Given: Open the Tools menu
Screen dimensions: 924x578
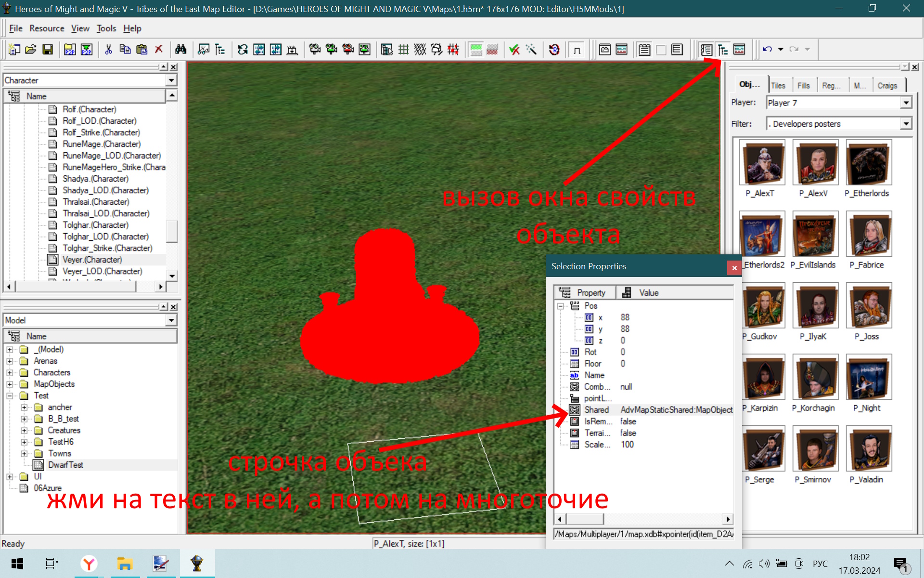Looking at the screenshot, I should [x=106, y=28].
